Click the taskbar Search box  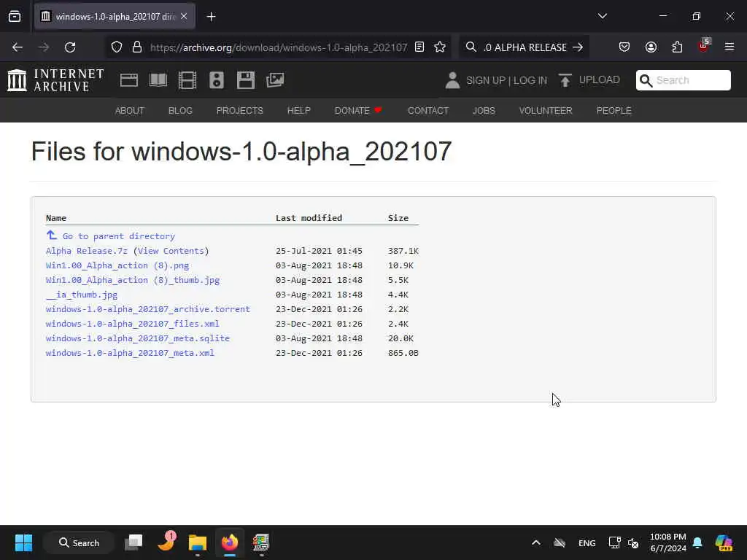pyautogui.click(x=79, y=542)
